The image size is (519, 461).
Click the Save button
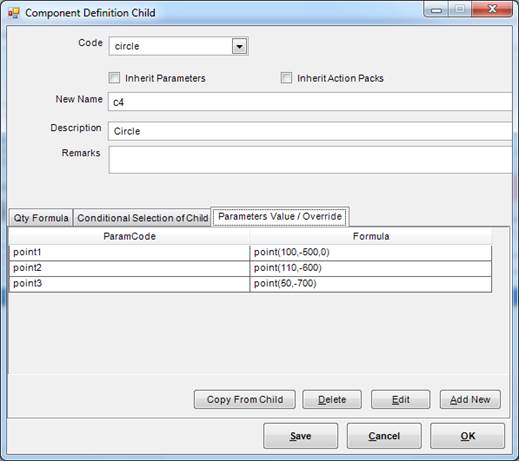point(300,436)
